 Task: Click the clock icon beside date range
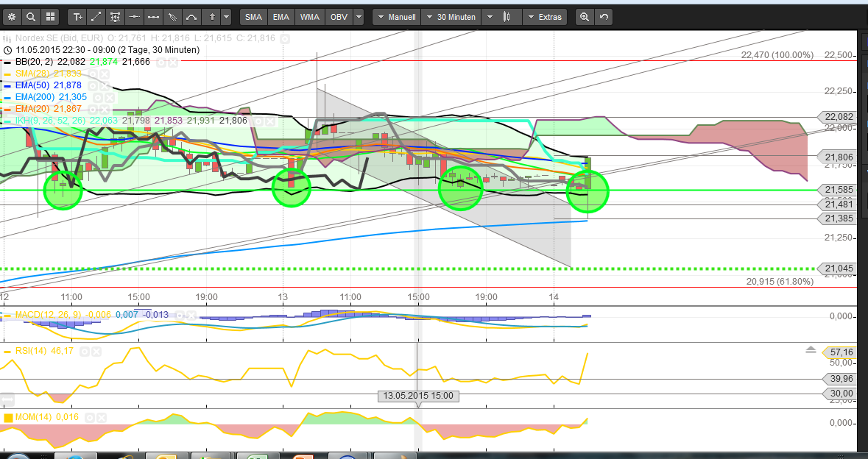tap(7, 50)
